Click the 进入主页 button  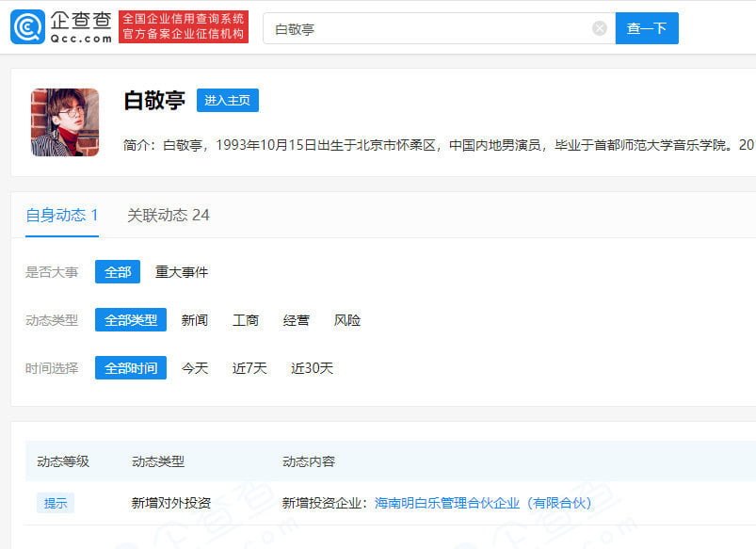point(227,101)
